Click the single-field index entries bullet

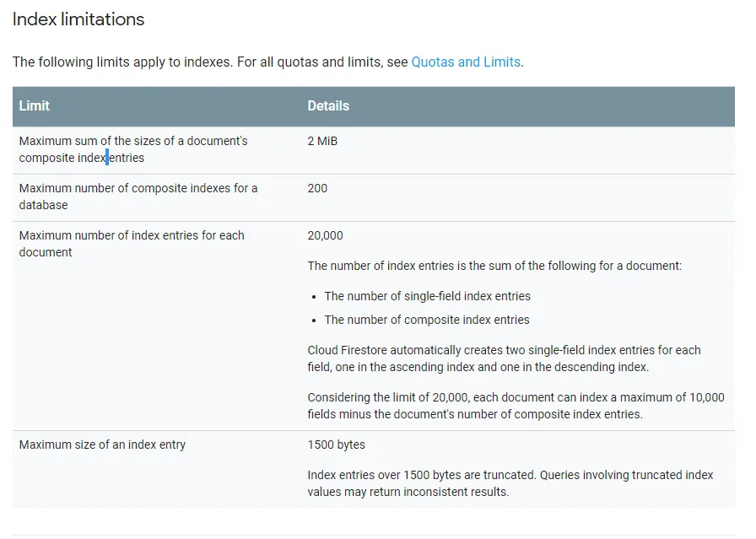(427, 296)
